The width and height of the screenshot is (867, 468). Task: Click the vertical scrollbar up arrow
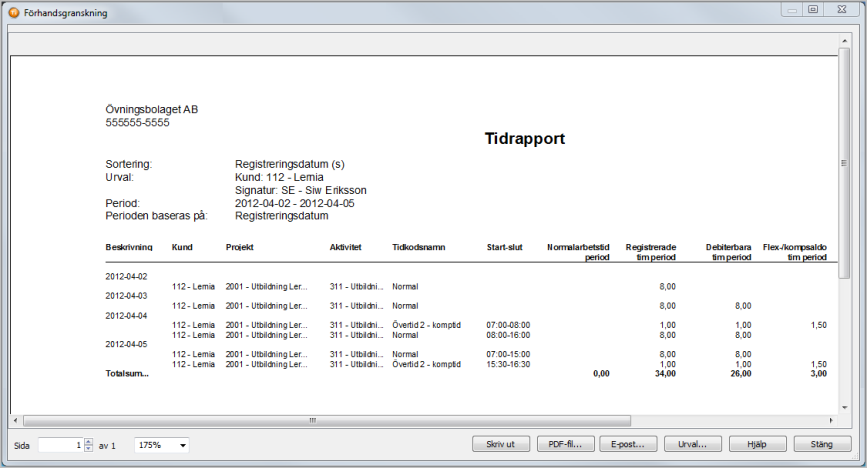(x=845, y=41)
